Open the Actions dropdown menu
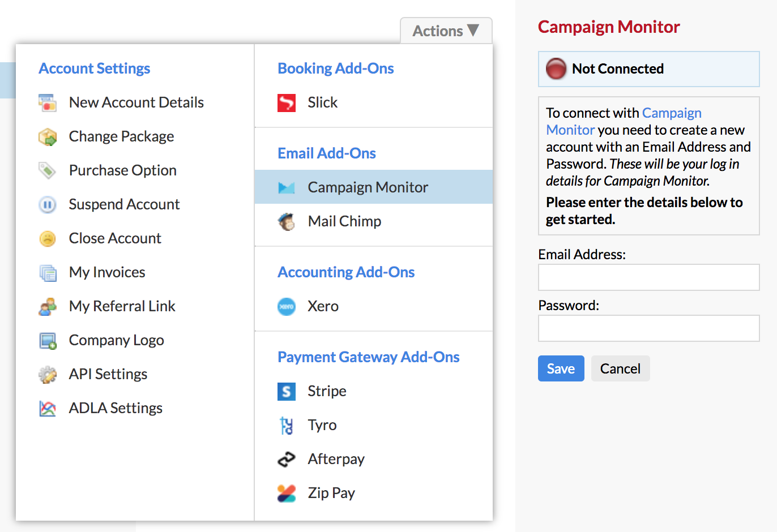Viewport: 777px width, 532px height. (446, 31)
